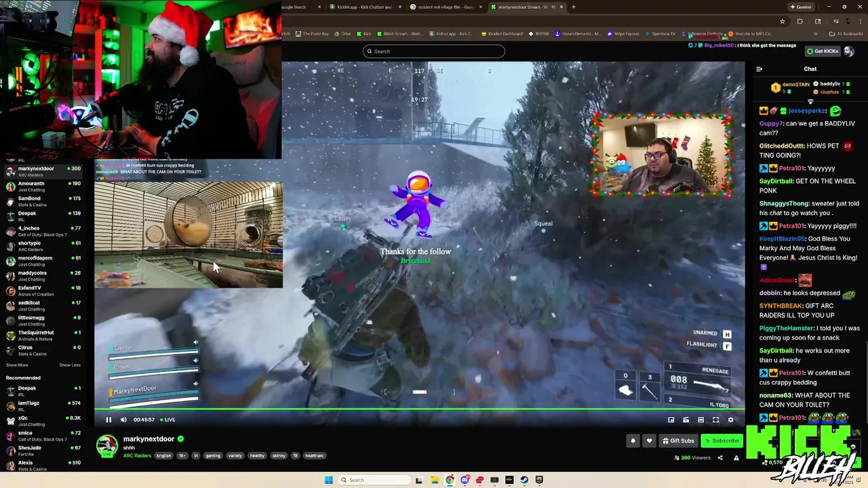Click the Get KICKs button

822,51
